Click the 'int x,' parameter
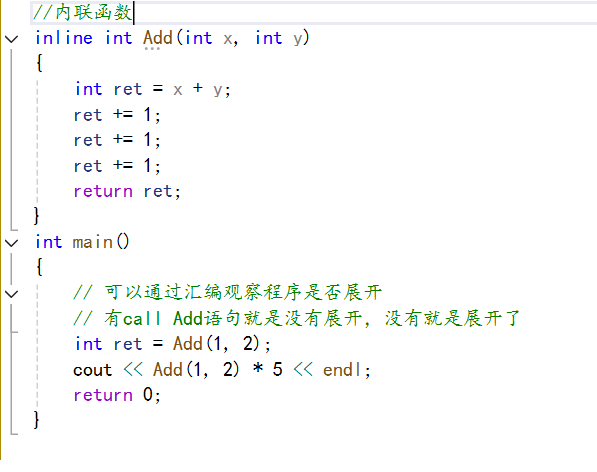This screenshot has width=597, height=472. (x=212, y=38)
